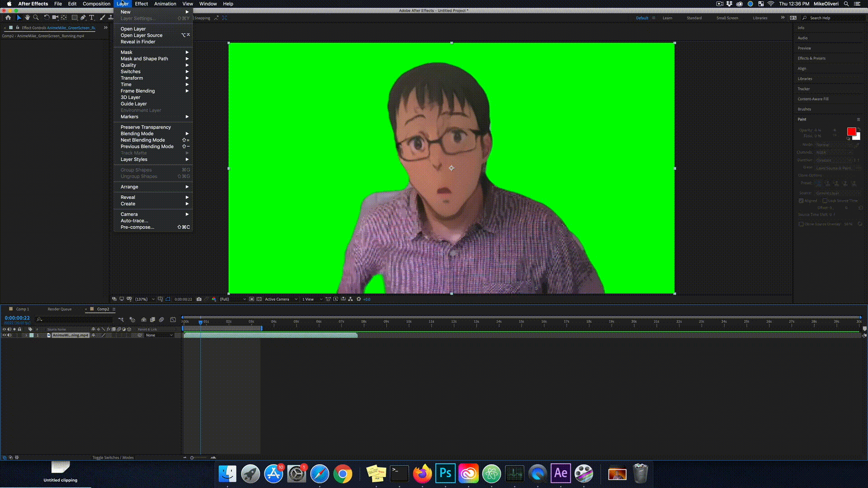Click the current timecode 0:00:00:22 field
This screenshot has width=868, height=488.
17,318
